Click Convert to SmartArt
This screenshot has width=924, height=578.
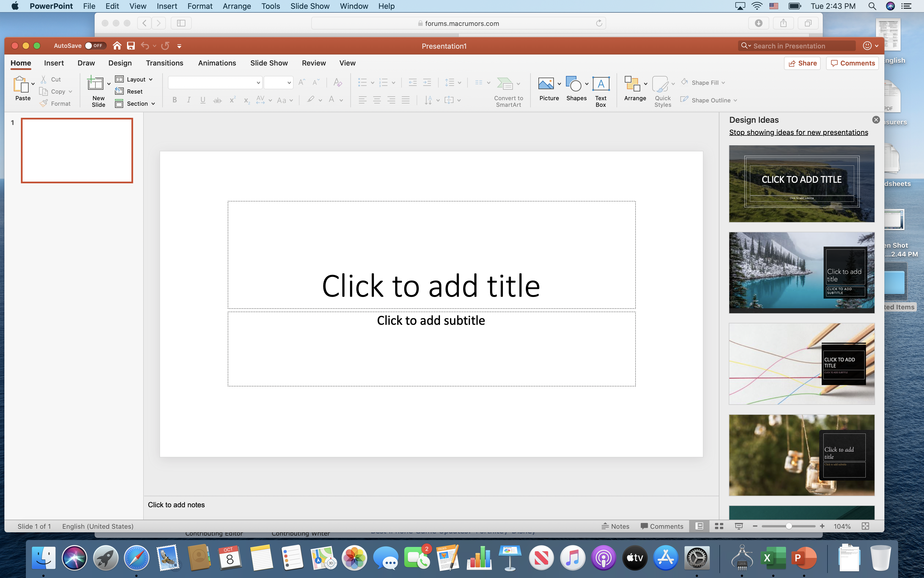508,92
